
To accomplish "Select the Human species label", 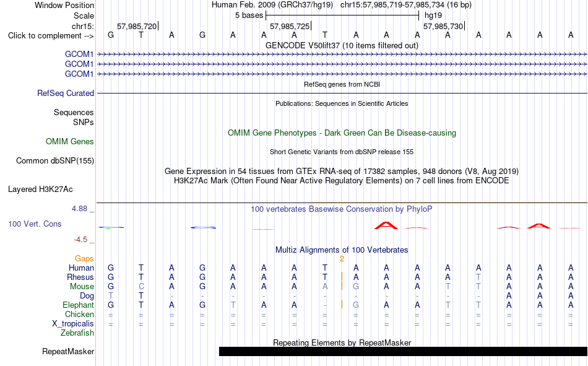I will (x=81, y=268).
